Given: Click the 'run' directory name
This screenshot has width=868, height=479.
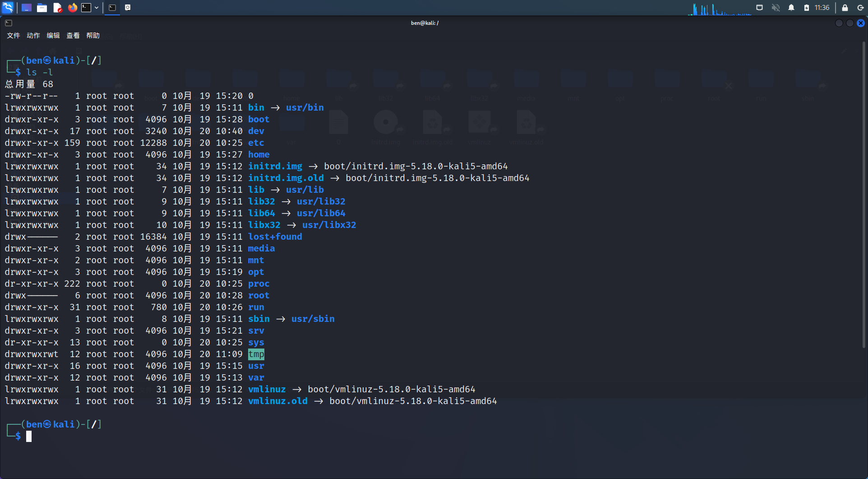Looking at the screenshot, I should tap(256, 307).
